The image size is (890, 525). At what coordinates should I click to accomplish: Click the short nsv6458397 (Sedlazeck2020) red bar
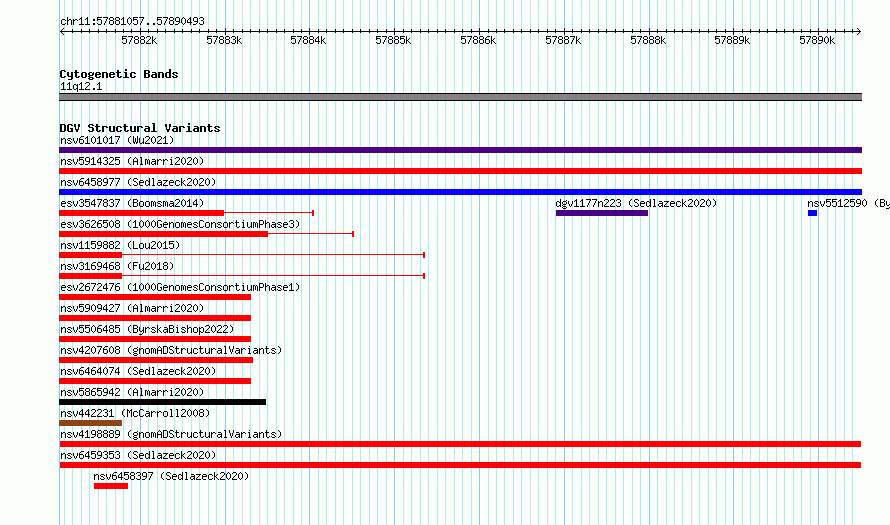(111, 486)
